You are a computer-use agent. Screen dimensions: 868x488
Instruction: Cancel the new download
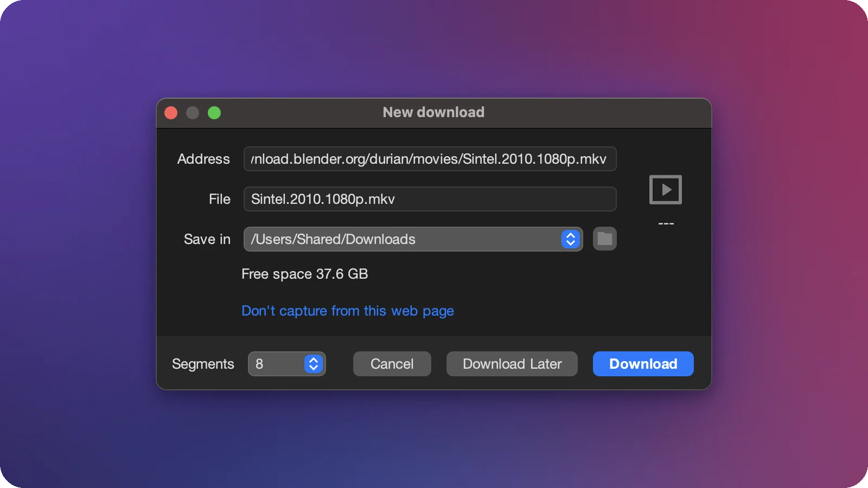(x=392, y=364)
